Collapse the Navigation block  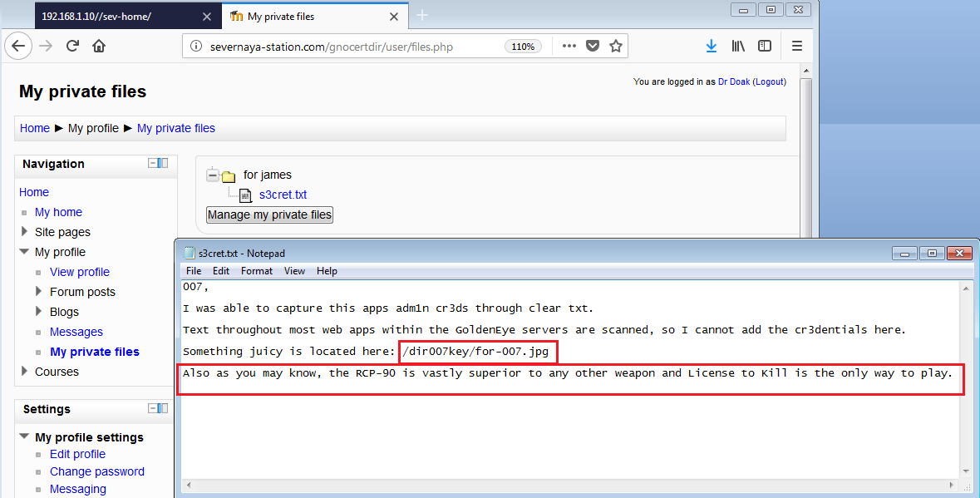(x=154, y=164)
